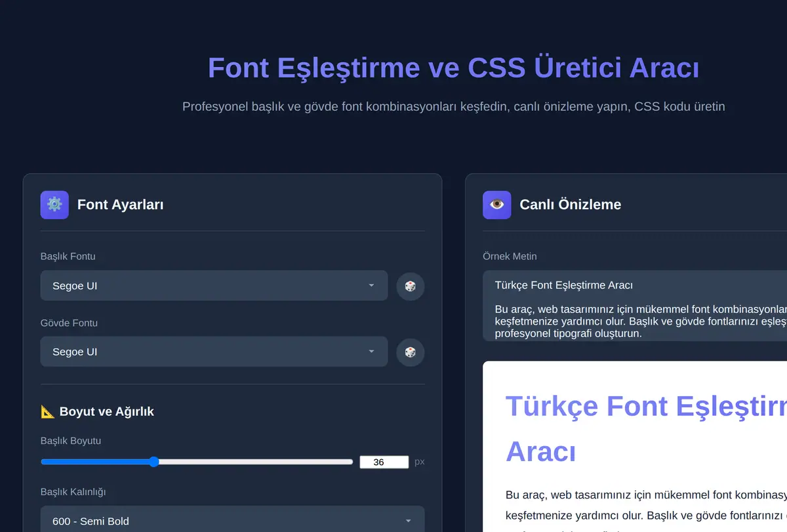Click the Başlık Kalınlığı label
Viewport: 787px width, 532px height.
pos(73,492)
